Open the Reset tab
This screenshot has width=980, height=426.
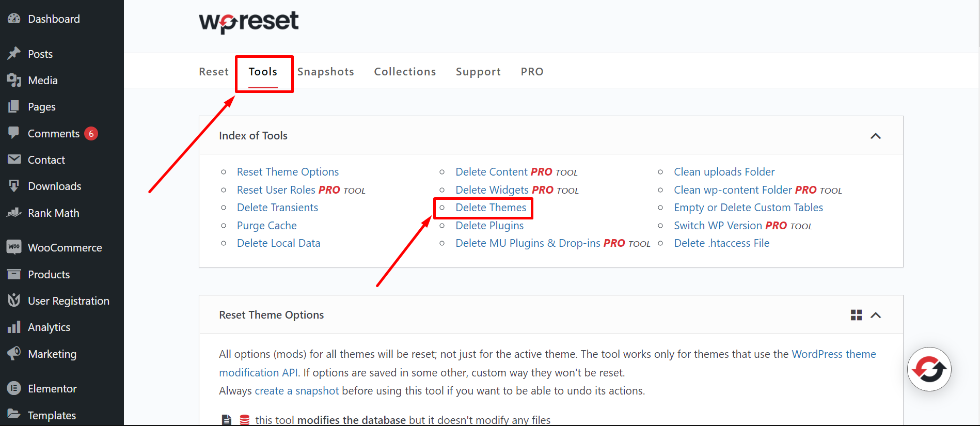(214, 72)
